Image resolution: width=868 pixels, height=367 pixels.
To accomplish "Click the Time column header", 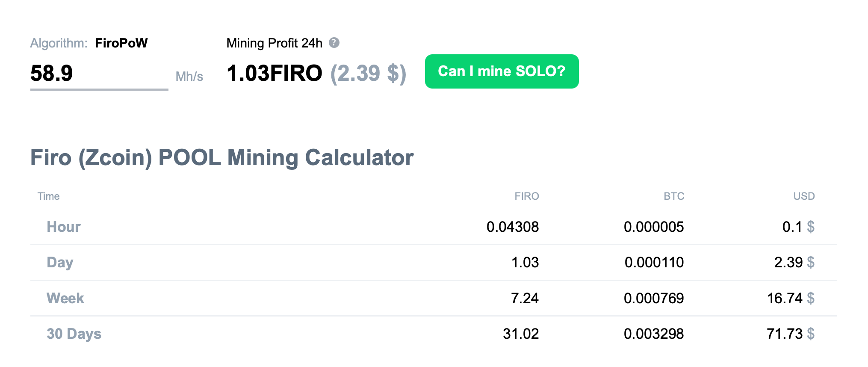I will tap(48, 196).
